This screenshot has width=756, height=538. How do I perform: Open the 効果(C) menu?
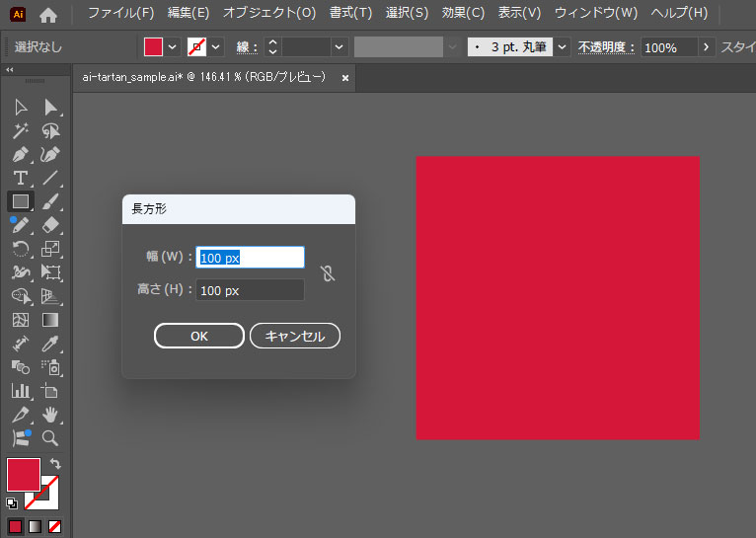(463, 13)
